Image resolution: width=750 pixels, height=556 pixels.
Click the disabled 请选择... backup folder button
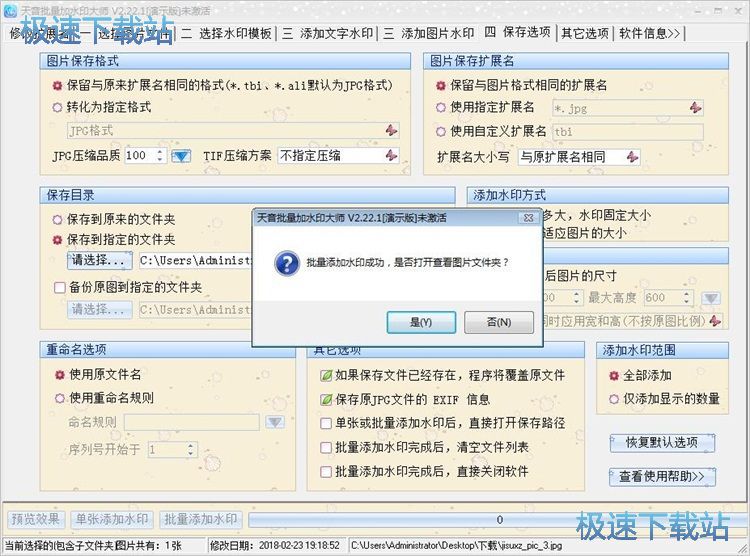(99, 310)
